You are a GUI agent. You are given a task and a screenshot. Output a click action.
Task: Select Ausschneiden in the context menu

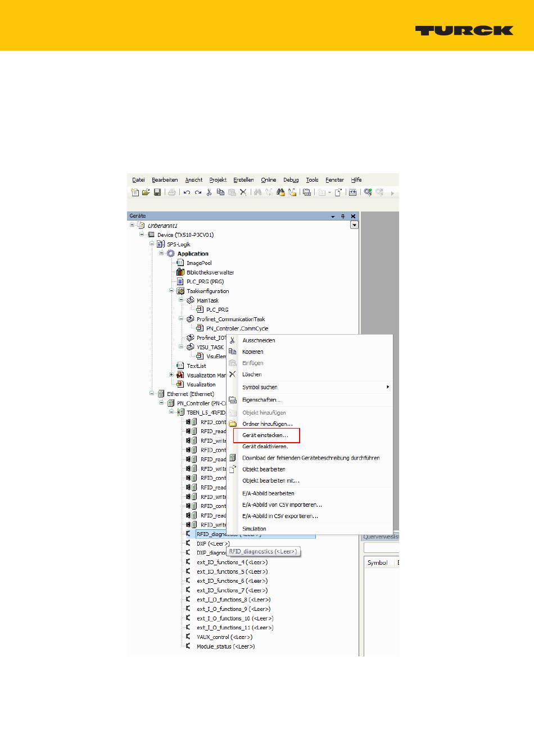coord(259,340)
